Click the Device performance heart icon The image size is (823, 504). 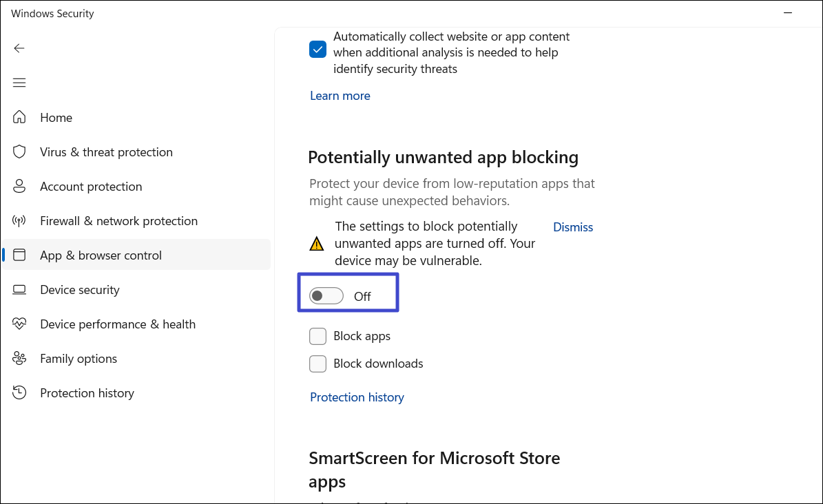[19, 324]
